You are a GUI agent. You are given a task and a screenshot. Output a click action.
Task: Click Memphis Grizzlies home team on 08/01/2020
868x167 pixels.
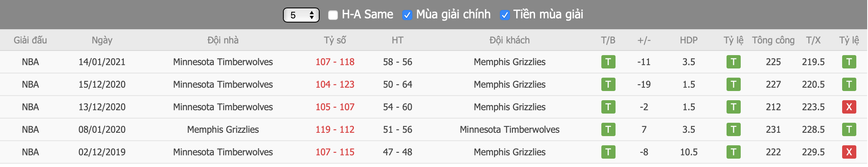click(x=223, y=129)
